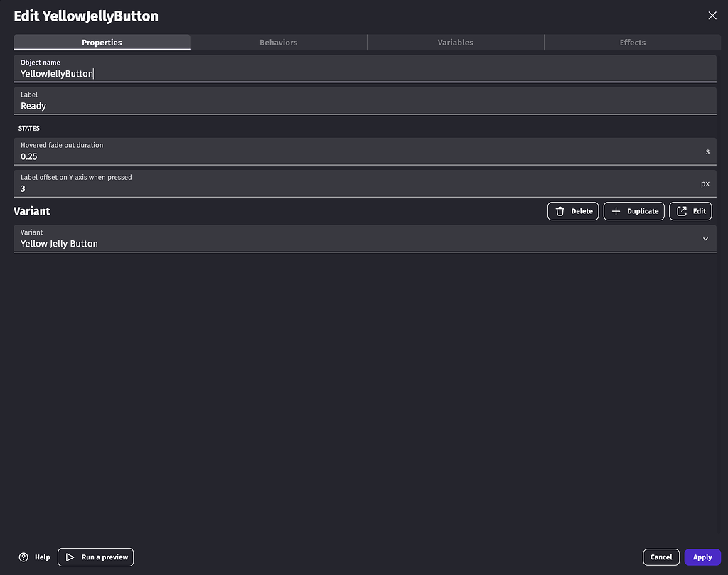
Task: Click the external-link icon on Edit
Action: 682,211
